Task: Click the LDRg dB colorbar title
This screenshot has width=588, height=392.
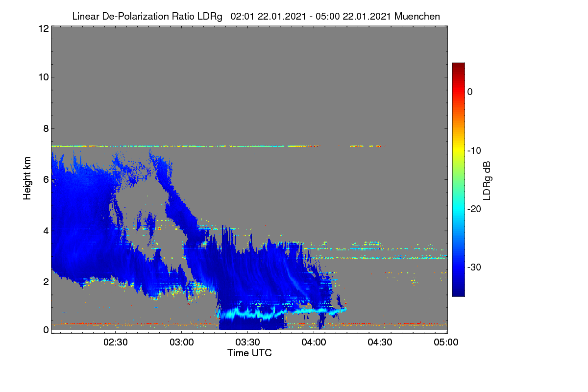Action: click(x=487, y=180)
